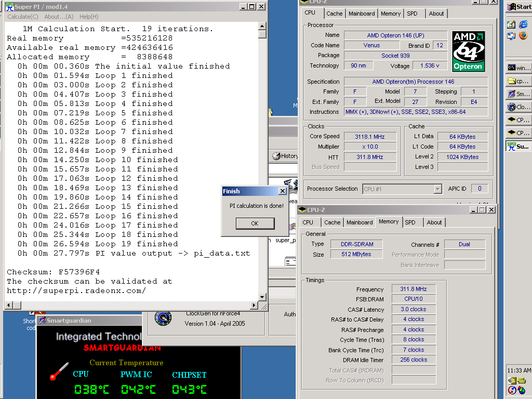
Task: Click the AMD 64 Opteron logo
Action: (x=468, y=51)
